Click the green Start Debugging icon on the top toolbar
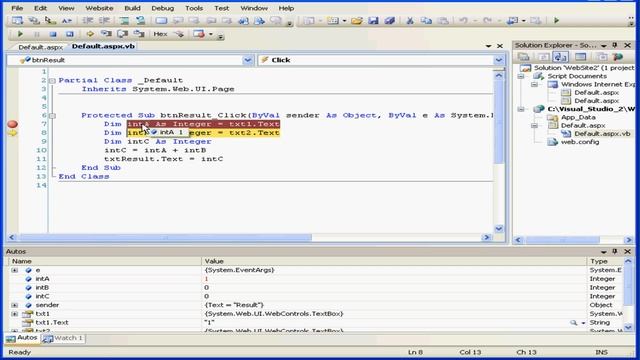The width and height of the screenshot is (640, 360). (556, 20)
